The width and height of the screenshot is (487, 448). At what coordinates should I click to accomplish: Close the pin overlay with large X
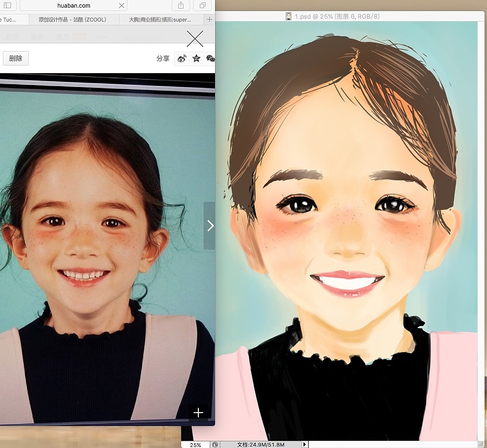pyautogui.click(x=195, y=39)
